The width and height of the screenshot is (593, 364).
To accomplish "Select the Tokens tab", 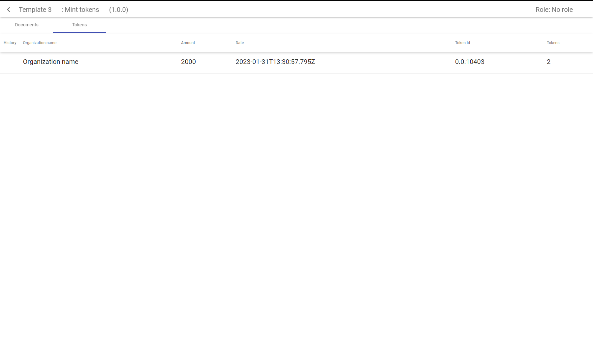I will (x=79, y=25).
